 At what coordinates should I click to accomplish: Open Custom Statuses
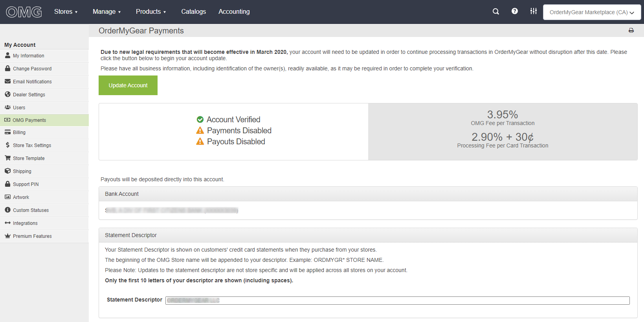(x=44, y=210)
